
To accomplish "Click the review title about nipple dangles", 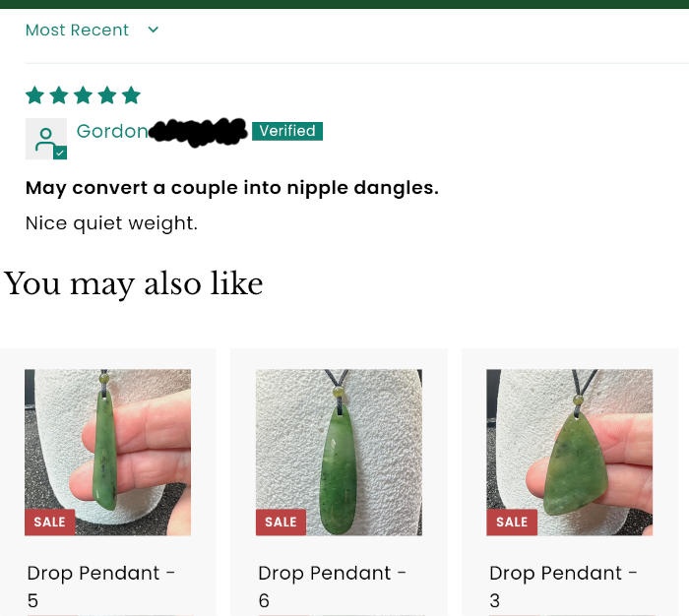I will [232, 188].
